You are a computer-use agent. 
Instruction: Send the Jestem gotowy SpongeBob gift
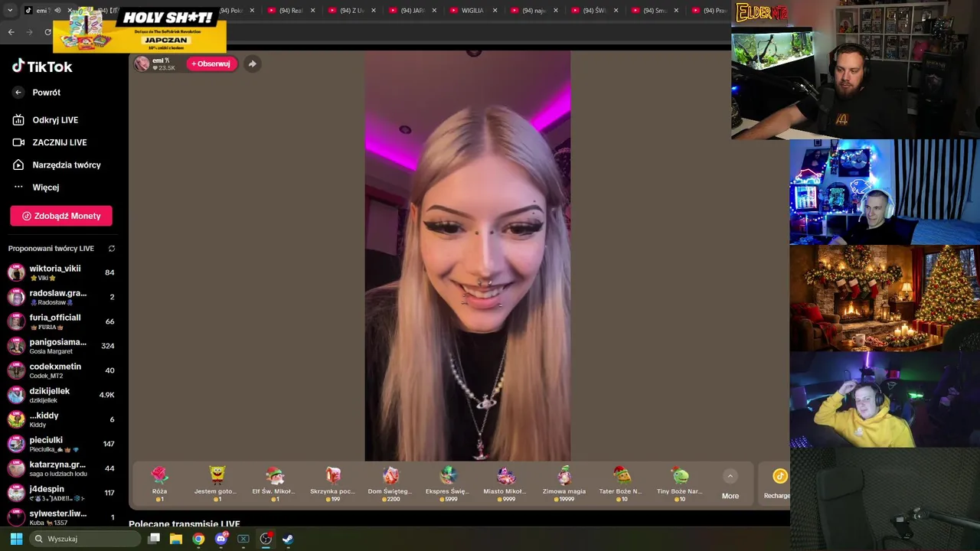coord(216,484)
